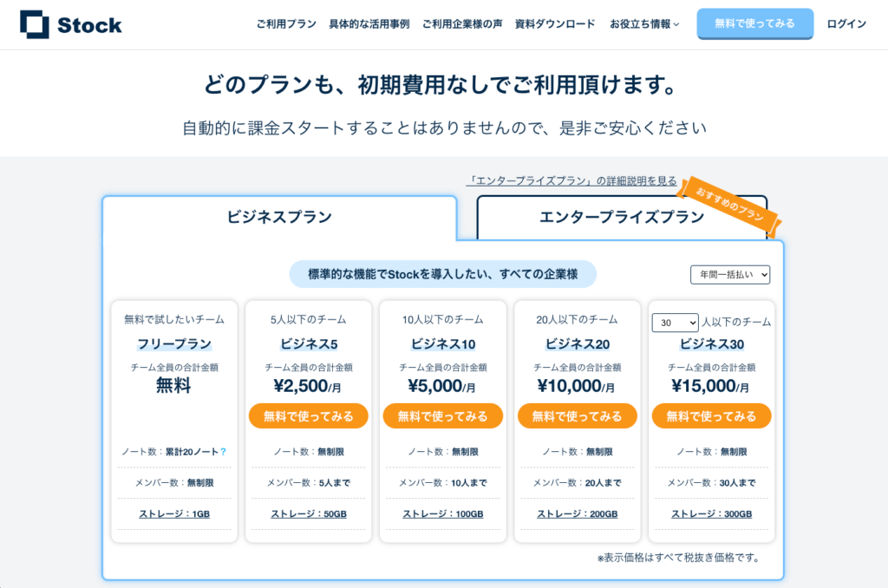
Task: Switch to the エンタープライズプラン tab
Action: [622, 218]
